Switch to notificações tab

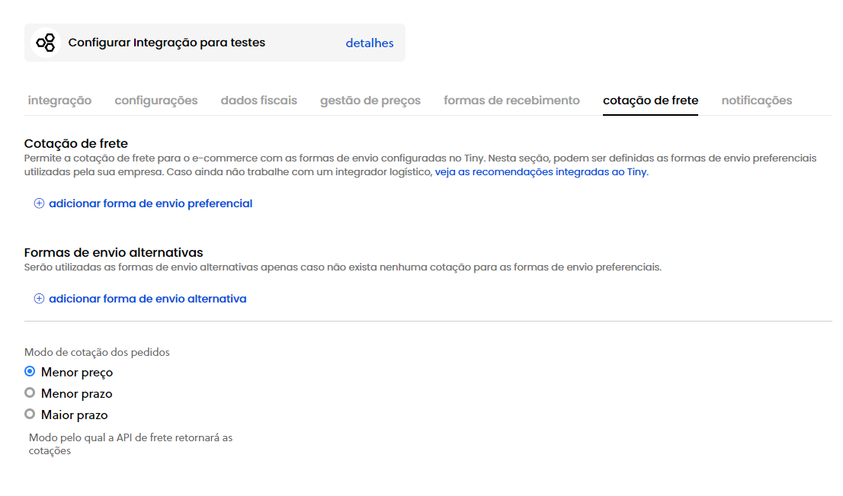[756, 100]
